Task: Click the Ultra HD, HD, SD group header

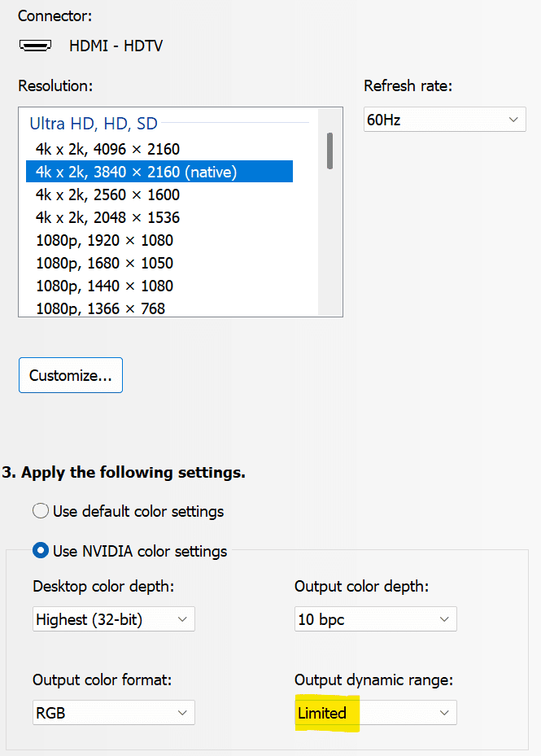Action: coord(94,124)
